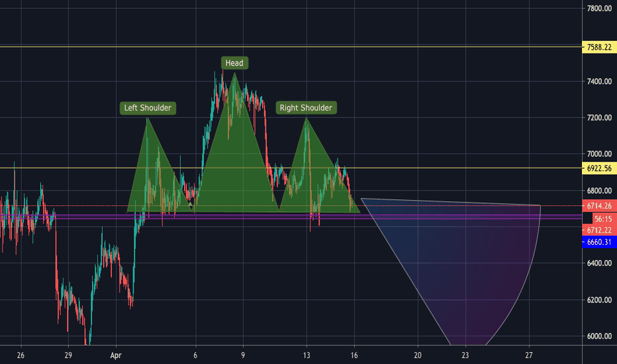Click date 6 on time axis

click(195, 355)
